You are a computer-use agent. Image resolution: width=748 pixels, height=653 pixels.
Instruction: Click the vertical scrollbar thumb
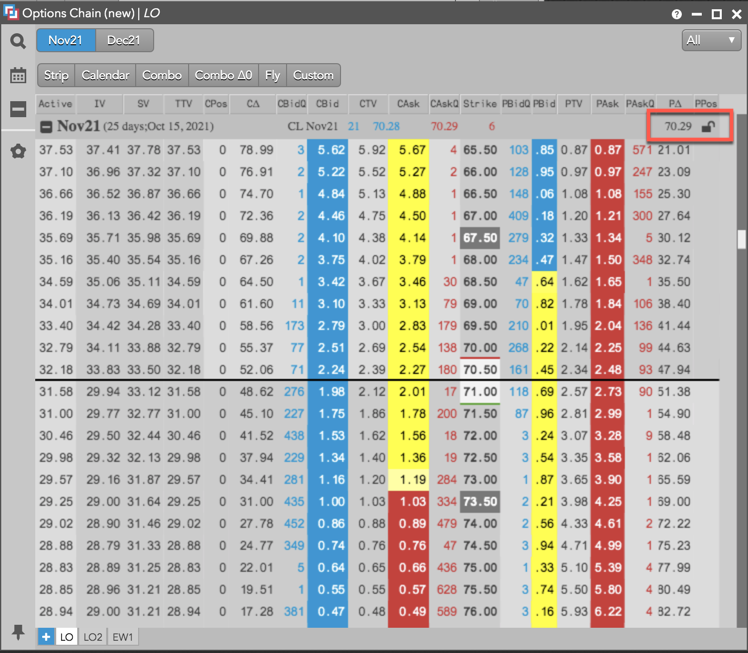(741, 240)
